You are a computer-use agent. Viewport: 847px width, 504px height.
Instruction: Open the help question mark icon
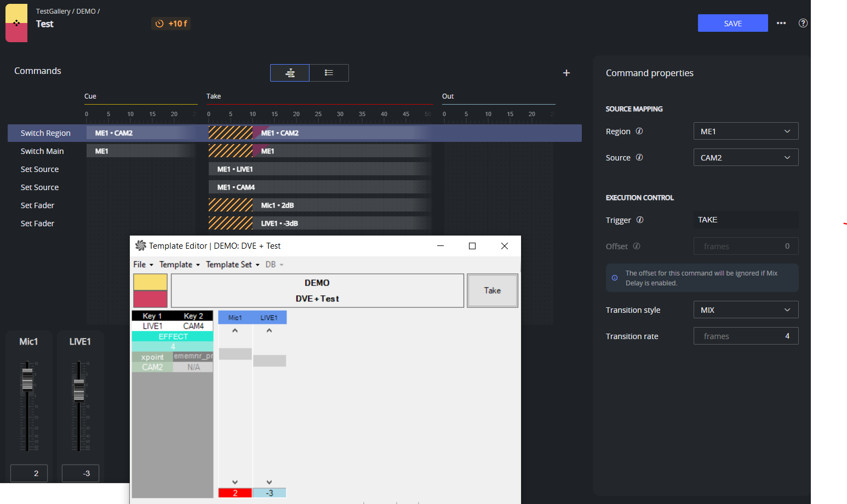coord(803,23)
